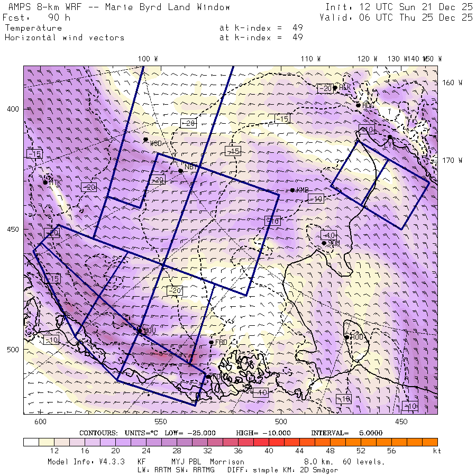Select the HLK station label
476x476 pixels.
click(x=344, y=87)
